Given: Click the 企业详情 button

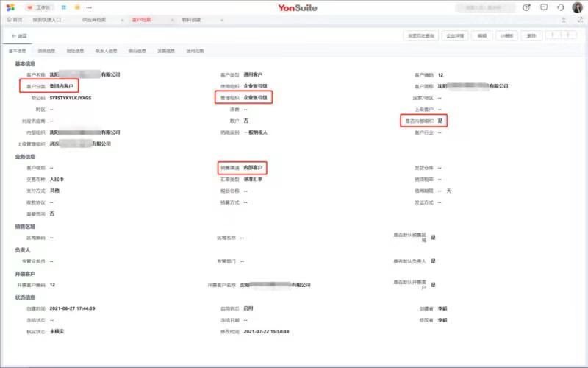Looking at the screenshot, I should pyautogui.click(x=456, y=35).
